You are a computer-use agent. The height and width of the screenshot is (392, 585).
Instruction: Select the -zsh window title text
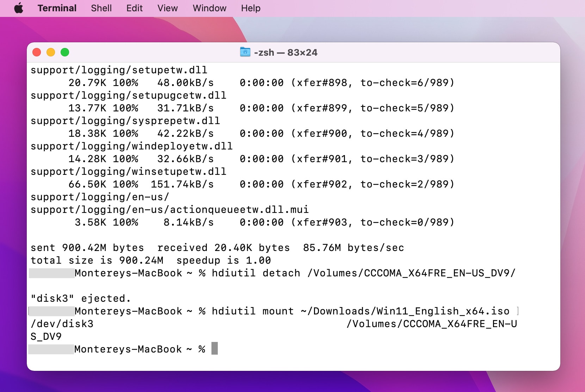pyautogui.click(x=285, y=52)
